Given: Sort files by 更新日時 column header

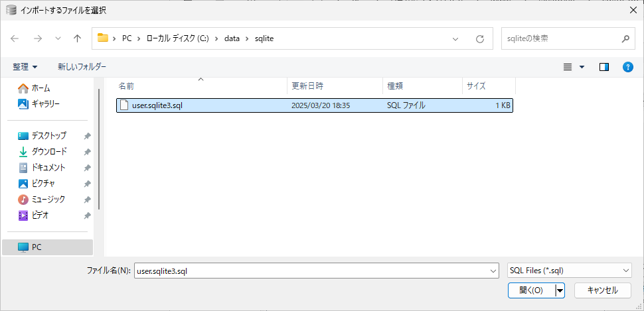Looking at the screenshot, I should [x=307, y=86].
